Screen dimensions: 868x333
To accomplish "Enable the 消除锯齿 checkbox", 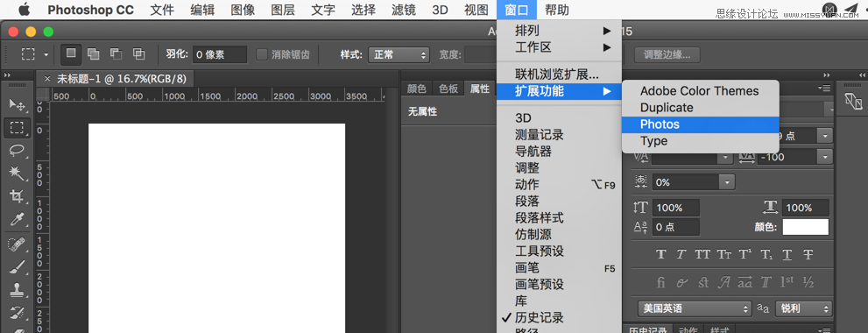I will click(x=262, y=54).
